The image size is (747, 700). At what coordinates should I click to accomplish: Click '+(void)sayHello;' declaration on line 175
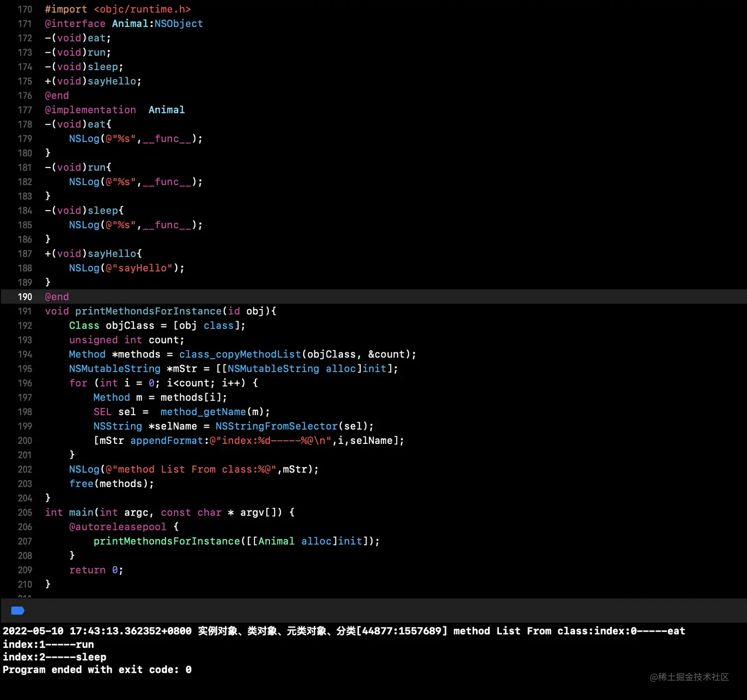[x=93, y=81]
